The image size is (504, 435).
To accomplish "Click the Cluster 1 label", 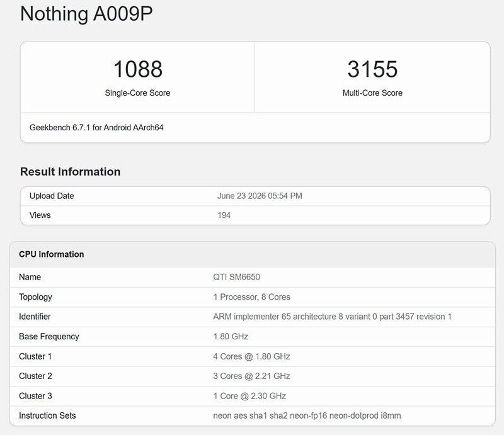I will point(35,356).
